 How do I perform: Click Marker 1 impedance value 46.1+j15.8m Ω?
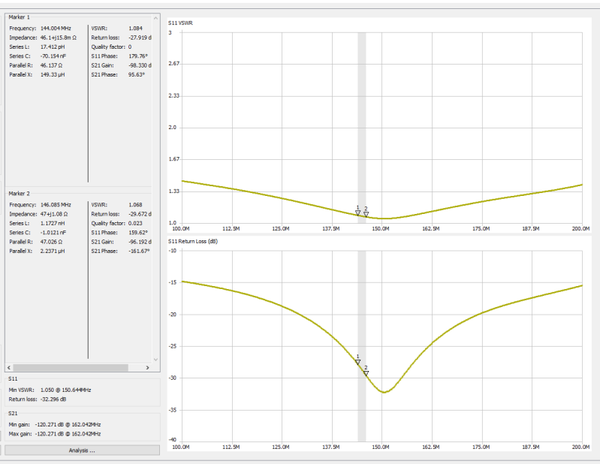[58, 37]
